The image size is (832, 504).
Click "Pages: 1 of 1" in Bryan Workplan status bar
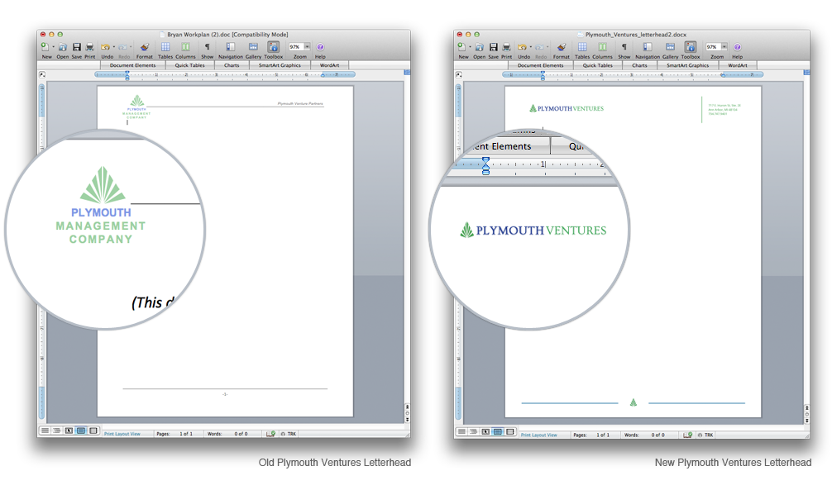tap(175, 434)
